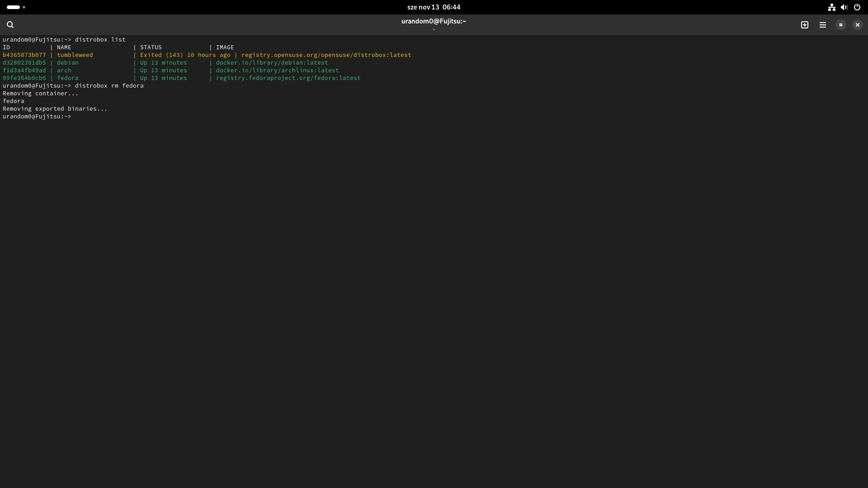Open the terminal search magnifier icon

(x=10, y=25)
